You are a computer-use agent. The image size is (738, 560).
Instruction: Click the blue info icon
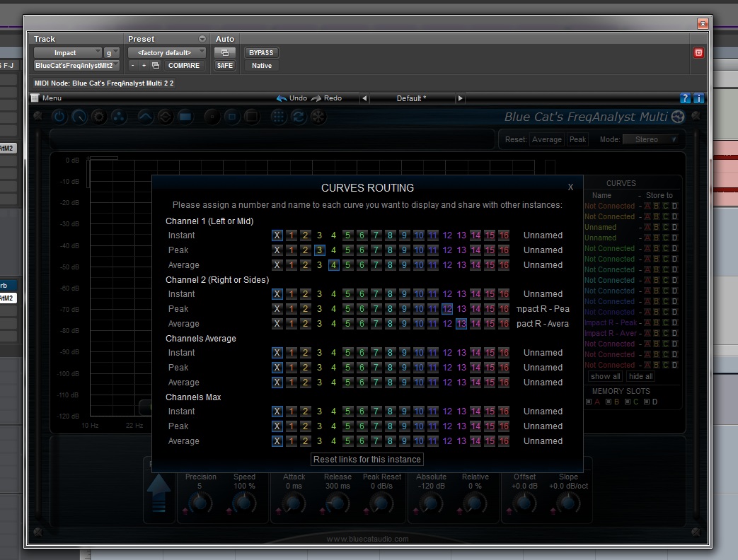pos(698,98)
